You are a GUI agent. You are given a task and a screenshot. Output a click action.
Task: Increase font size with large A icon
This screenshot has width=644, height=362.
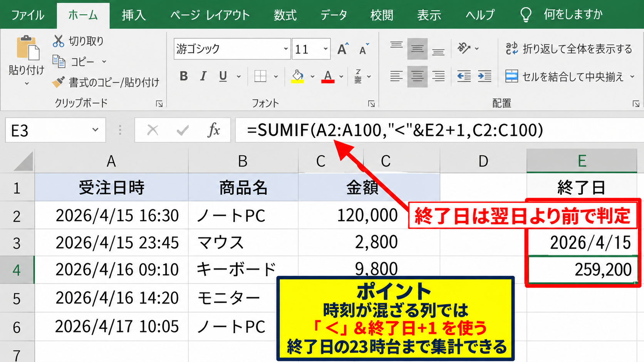point(343,49)
